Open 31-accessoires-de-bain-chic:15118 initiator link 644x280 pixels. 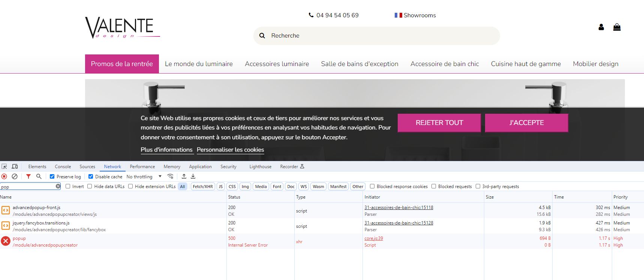(399, 208)
